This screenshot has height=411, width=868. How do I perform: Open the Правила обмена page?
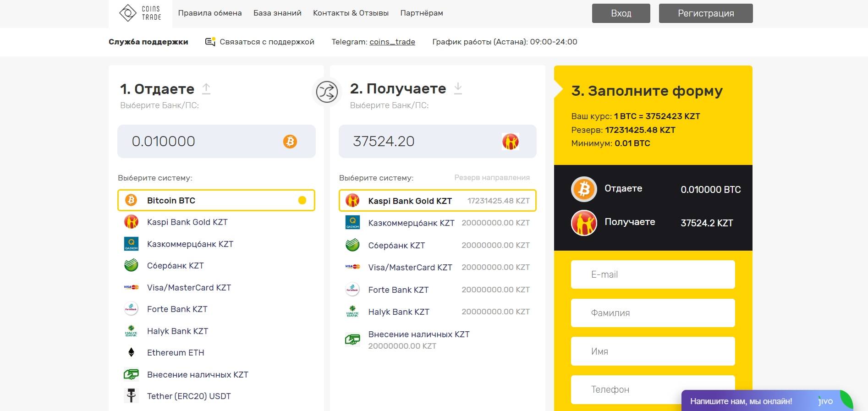210,13
